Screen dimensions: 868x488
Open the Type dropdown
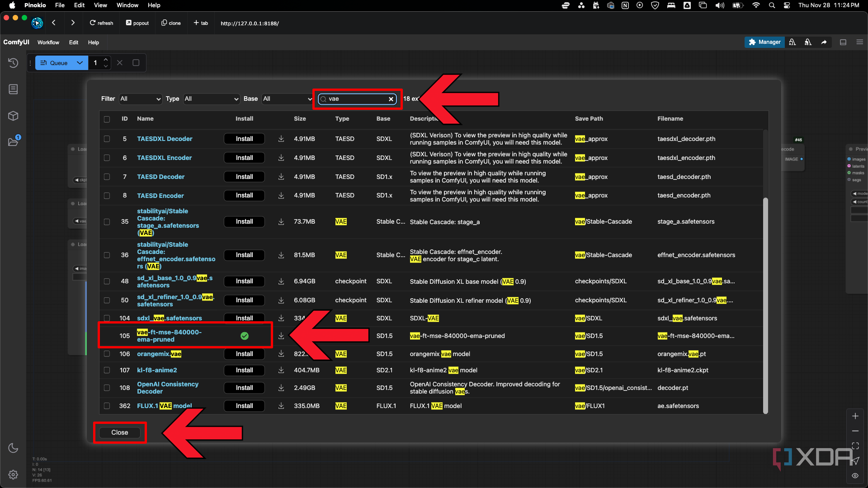[x=212, y=99]
